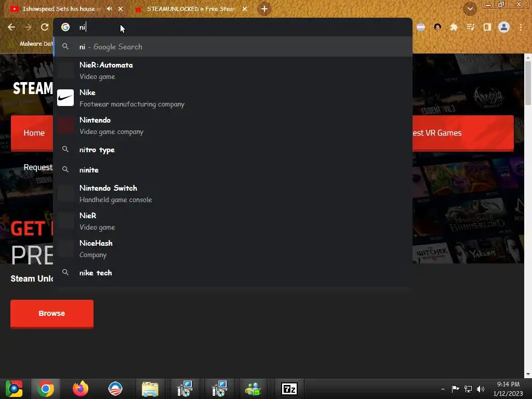532x399 pixels.
Task: Go back with the browser back arrow
Action: pos(11,27)
